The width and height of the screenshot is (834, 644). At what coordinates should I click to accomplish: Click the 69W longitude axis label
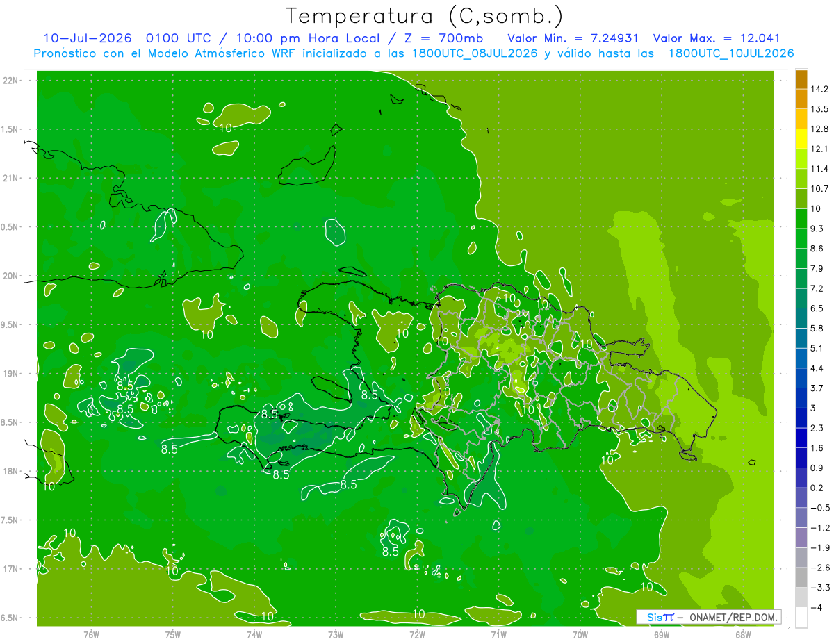(661, 635)
